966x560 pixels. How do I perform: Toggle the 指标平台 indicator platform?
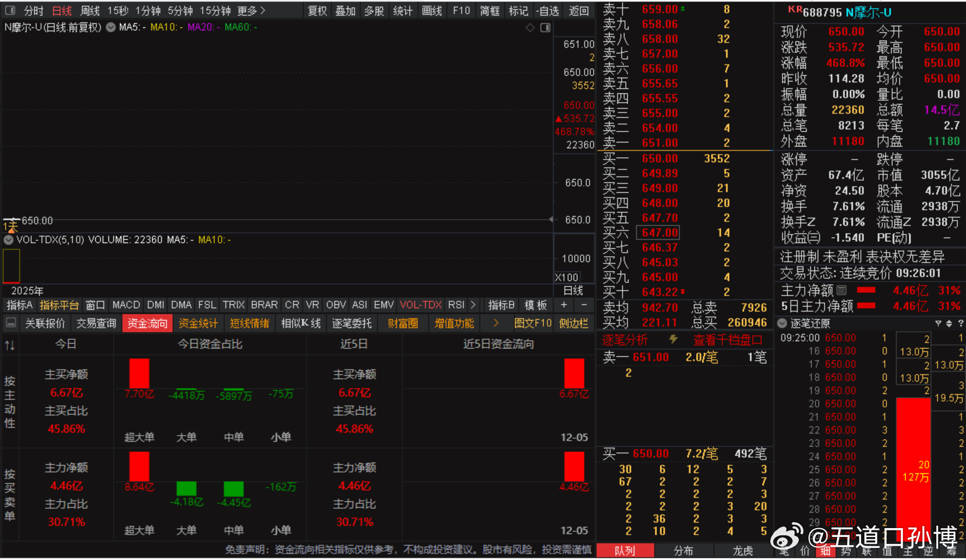[59, 305]
